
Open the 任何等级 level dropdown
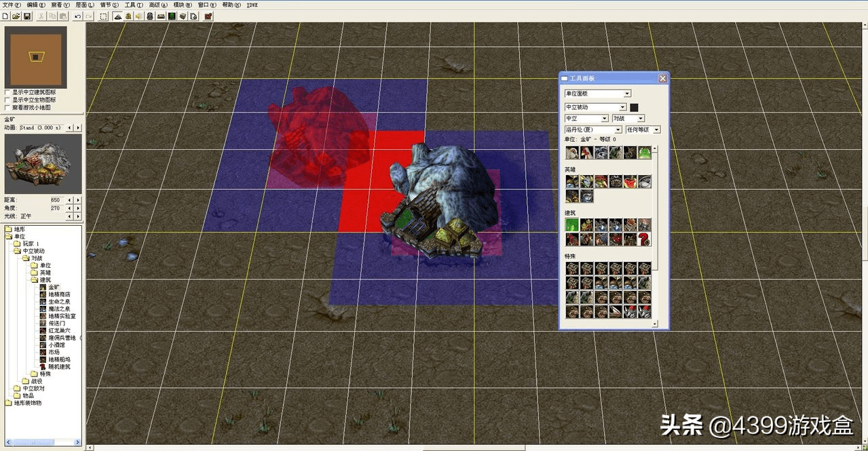click(x=643, y=130)
